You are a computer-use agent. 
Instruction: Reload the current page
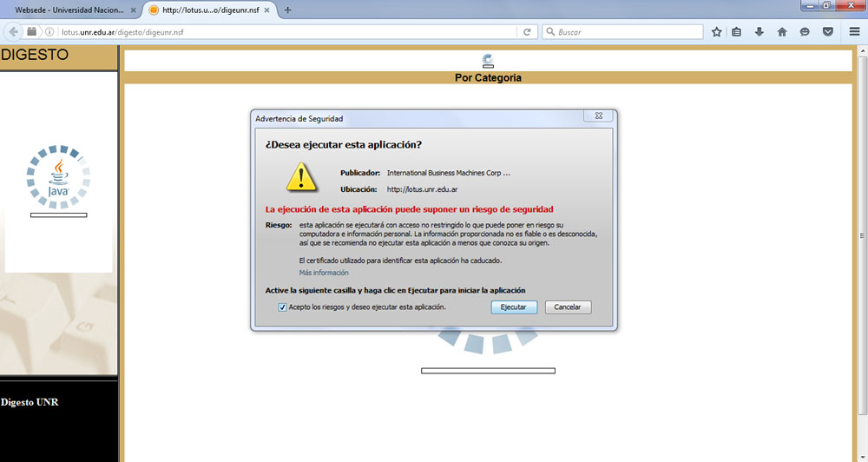pos(527,32)
